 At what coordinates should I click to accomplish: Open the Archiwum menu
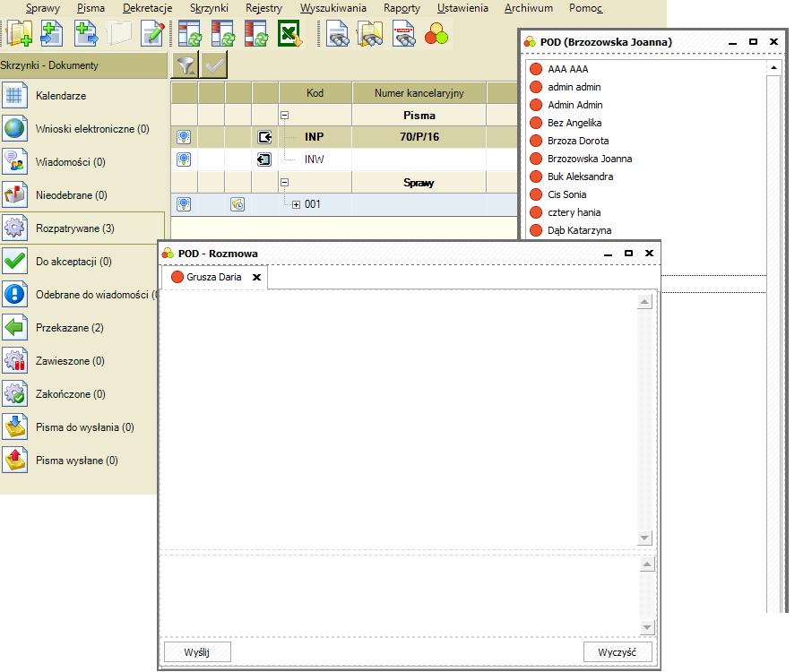pyautogui.click(x=529, y=8)
